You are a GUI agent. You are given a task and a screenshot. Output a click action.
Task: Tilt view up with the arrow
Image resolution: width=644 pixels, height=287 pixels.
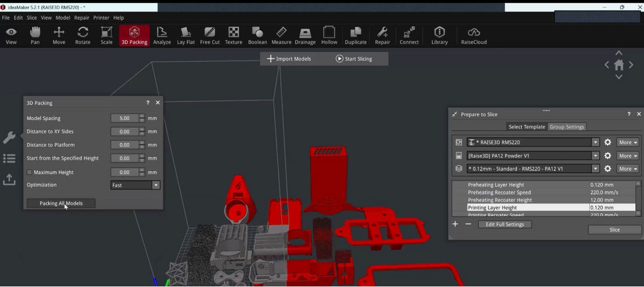coord(619,54)
